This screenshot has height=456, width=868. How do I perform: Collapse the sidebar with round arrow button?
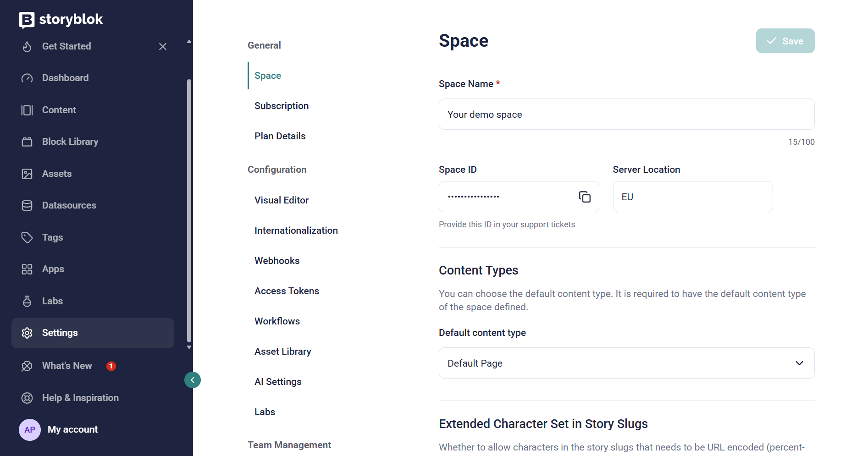tap(193, 380)
